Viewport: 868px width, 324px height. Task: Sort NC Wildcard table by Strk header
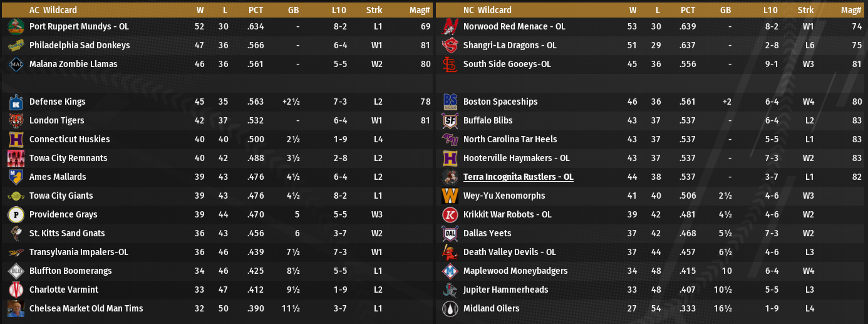pyautogui.click(x=806, y=10)
